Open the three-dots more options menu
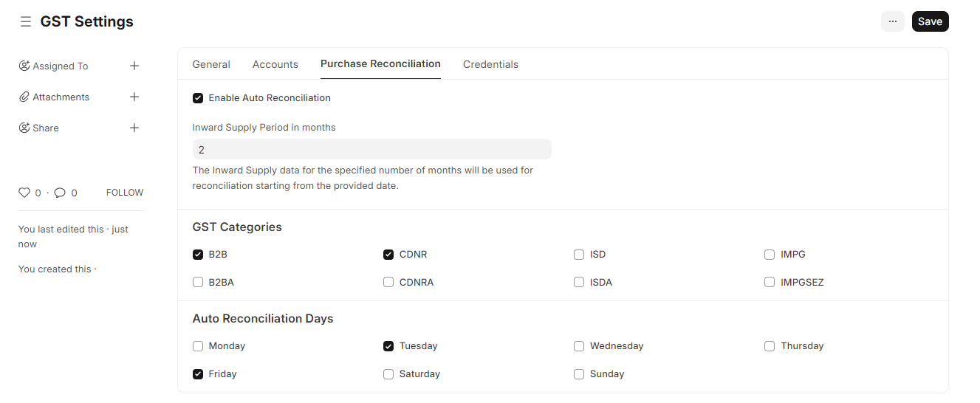Image resolution: width=980 pixels, height=403 pixels. point(893,21)
